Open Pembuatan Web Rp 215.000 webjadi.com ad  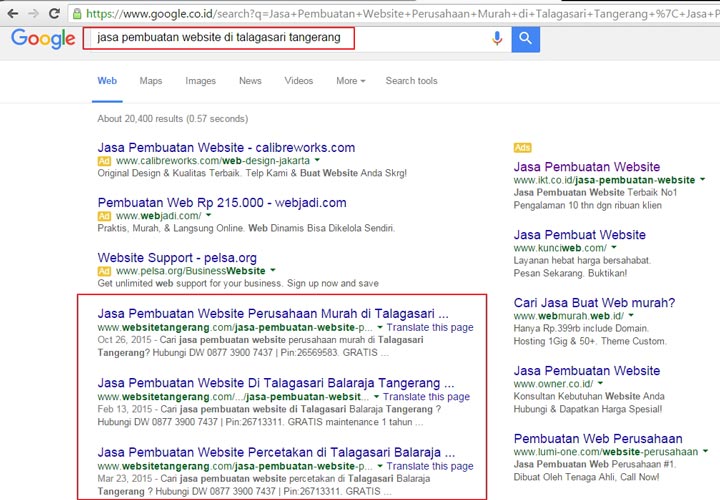coord(222,202)
